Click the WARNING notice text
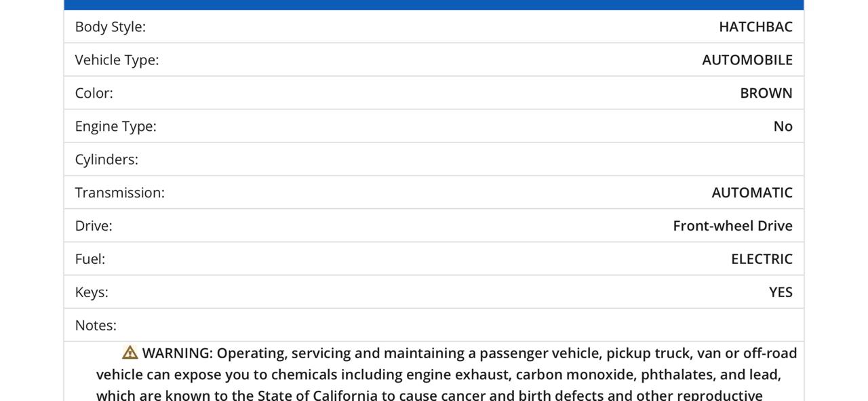868x401 pixels. [x=447, y=374]
